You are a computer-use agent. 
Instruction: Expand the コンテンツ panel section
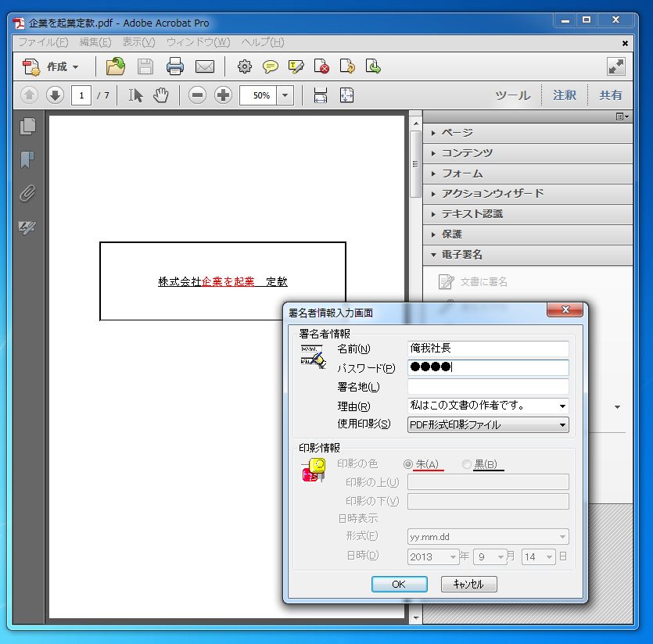coord(528,153)
